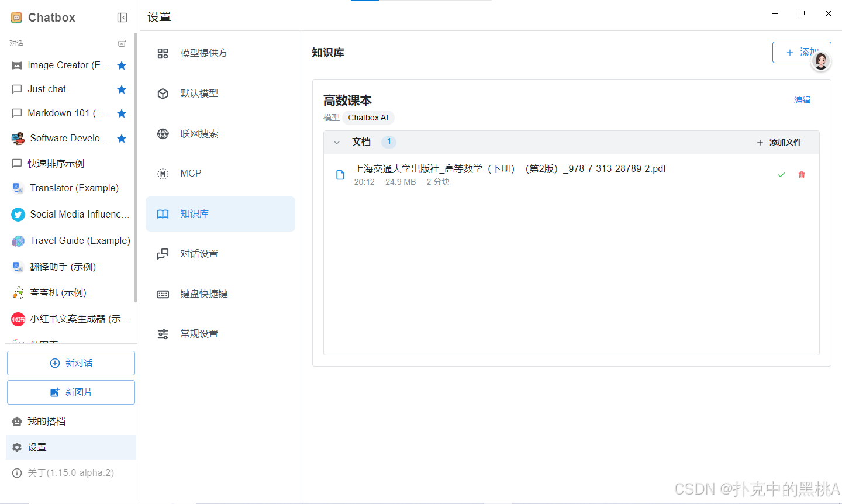Viewport: 842px width, 504px height.
Task: Click 编辑 link for 高数课本
Action: click(802, 100)
